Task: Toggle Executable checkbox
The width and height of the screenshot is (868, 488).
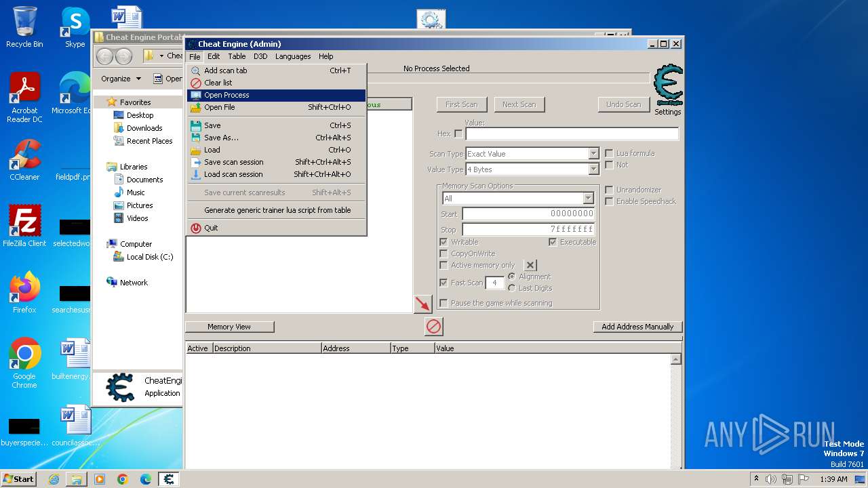Action: 553,242
